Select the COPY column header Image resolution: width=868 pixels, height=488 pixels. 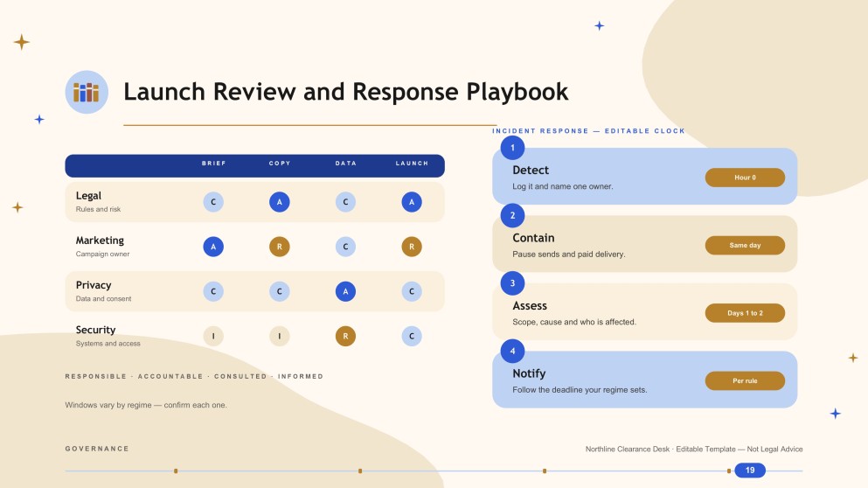(280, 164)
